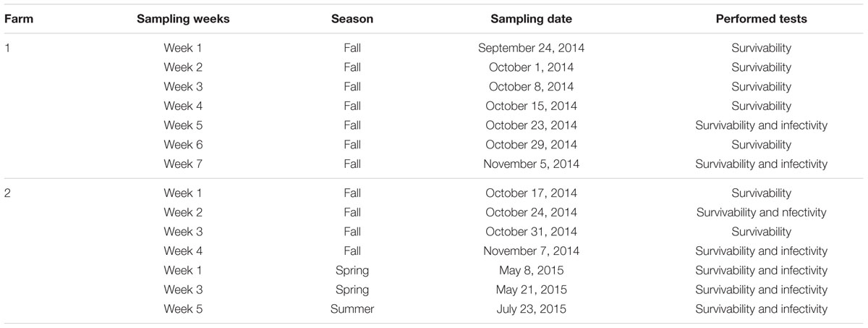Click the May 8, 2015 date cell

(531, 270)
